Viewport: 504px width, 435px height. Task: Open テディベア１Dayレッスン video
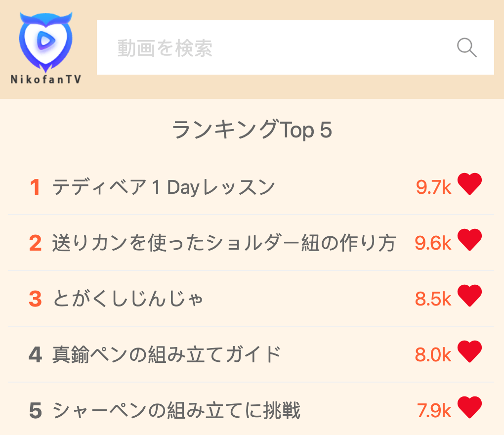(x=163, y=187)
